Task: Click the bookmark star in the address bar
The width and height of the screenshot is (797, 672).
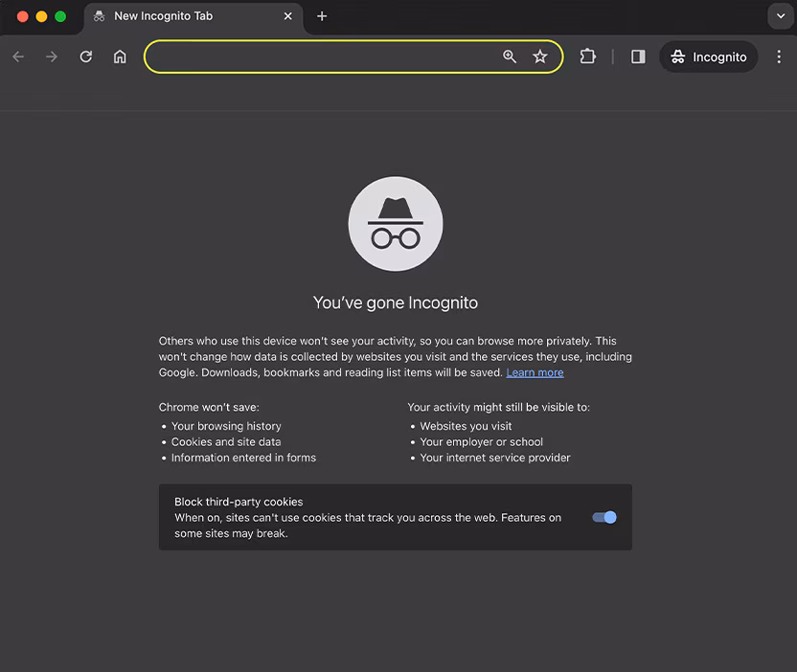Action: click(x=540, y=56)
